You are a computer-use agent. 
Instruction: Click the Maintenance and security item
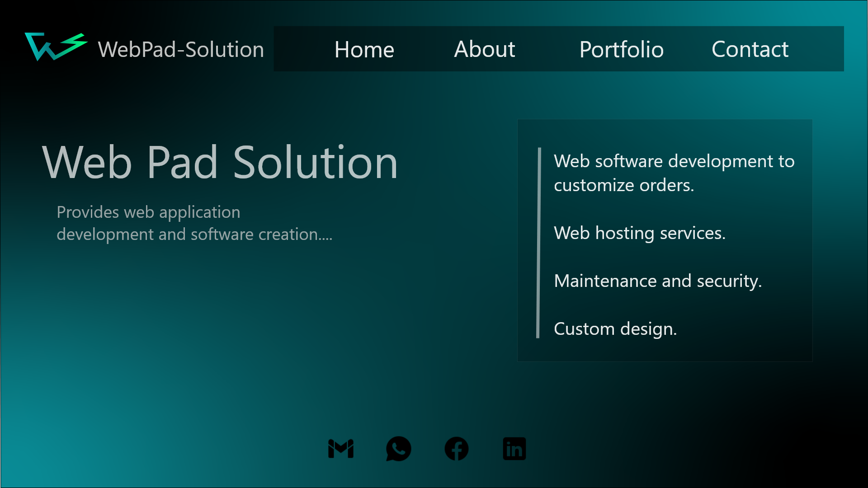(657, 281)
